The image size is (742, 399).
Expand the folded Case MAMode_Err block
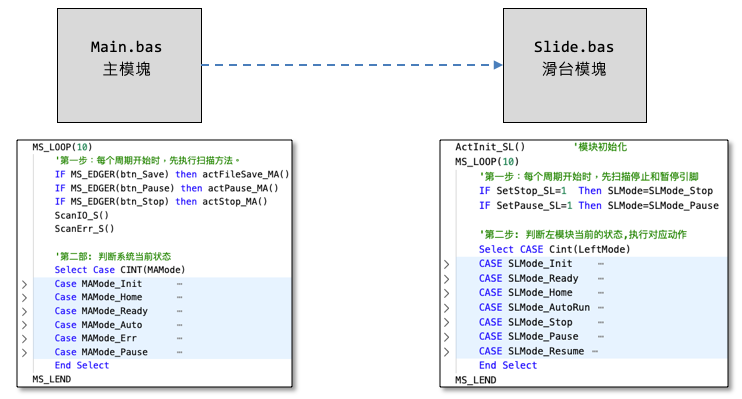point(25,339)
